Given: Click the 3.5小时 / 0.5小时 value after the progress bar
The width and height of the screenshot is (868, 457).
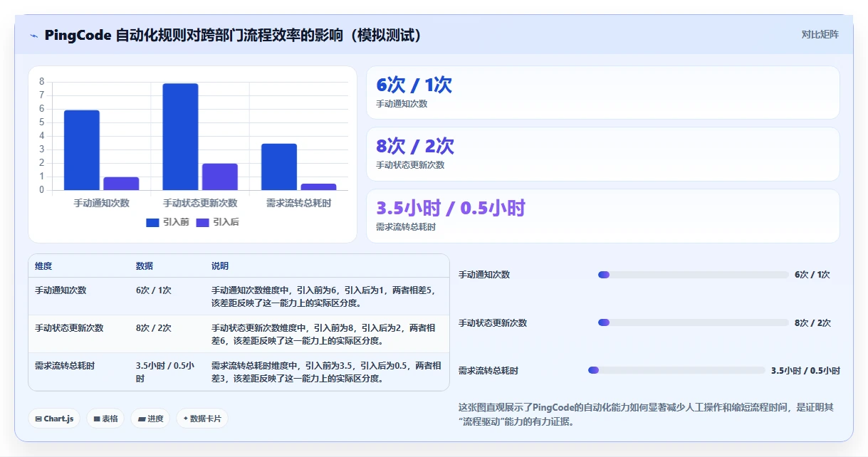Looking at the screenshot, I should 806,371.
